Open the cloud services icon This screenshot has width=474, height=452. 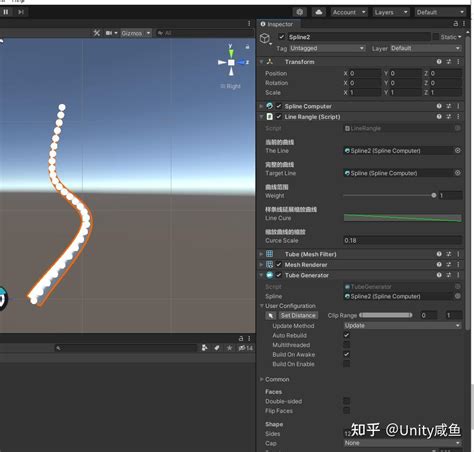coord(318,12)
